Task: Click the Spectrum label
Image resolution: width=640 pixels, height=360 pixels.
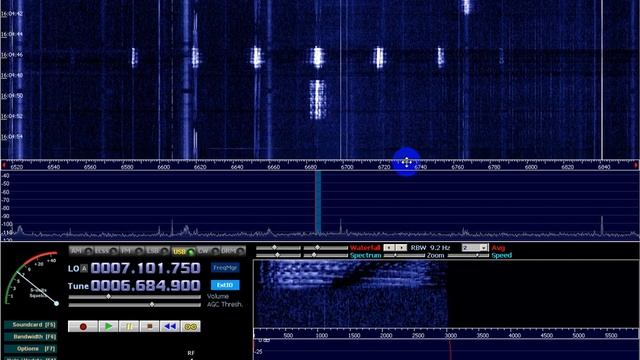Action: (366, 256)
